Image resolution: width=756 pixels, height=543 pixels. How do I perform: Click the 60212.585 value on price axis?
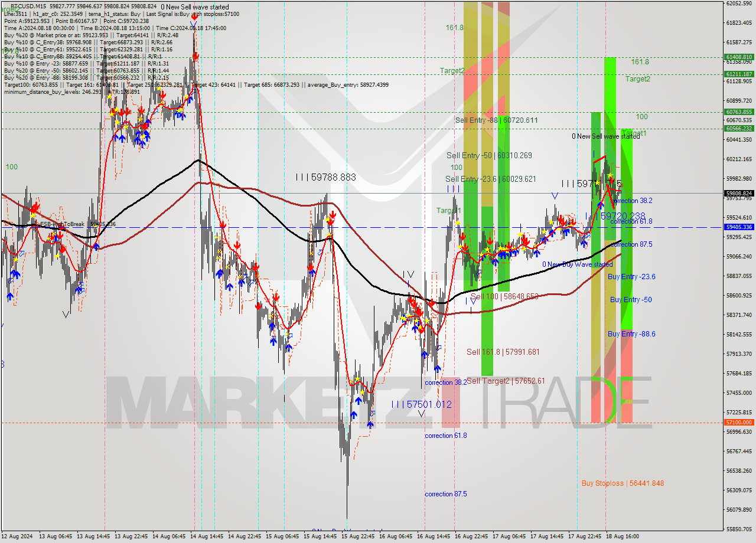pos(738,159)
